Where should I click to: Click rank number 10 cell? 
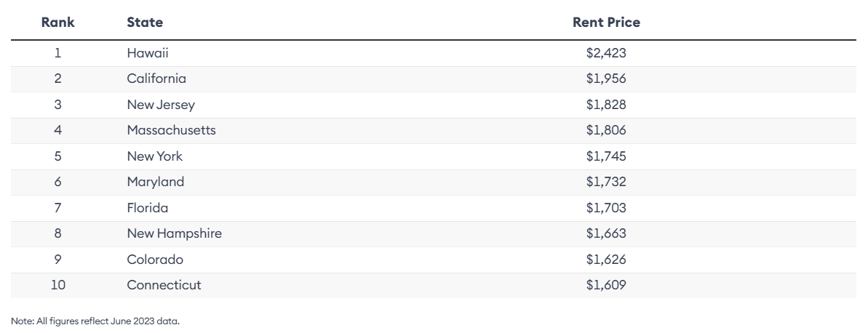click(x=57, y=285)
